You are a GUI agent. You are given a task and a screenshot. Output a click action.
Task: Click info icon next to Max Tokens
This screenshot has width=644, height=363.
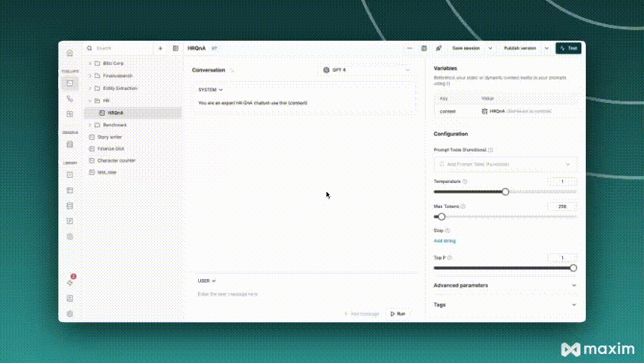pyautogui.click(x=463, y=206)
